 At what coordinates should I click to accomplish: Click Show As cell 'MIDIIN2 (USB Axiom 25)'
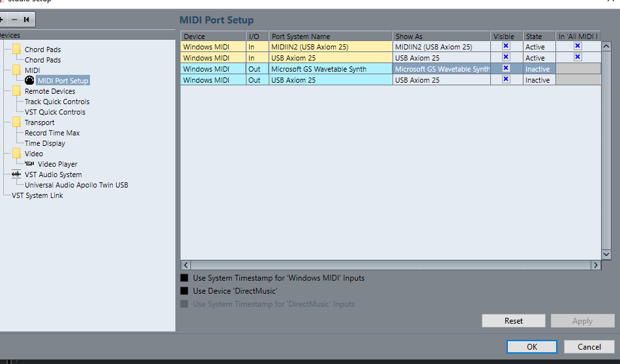tap(441, 47)
